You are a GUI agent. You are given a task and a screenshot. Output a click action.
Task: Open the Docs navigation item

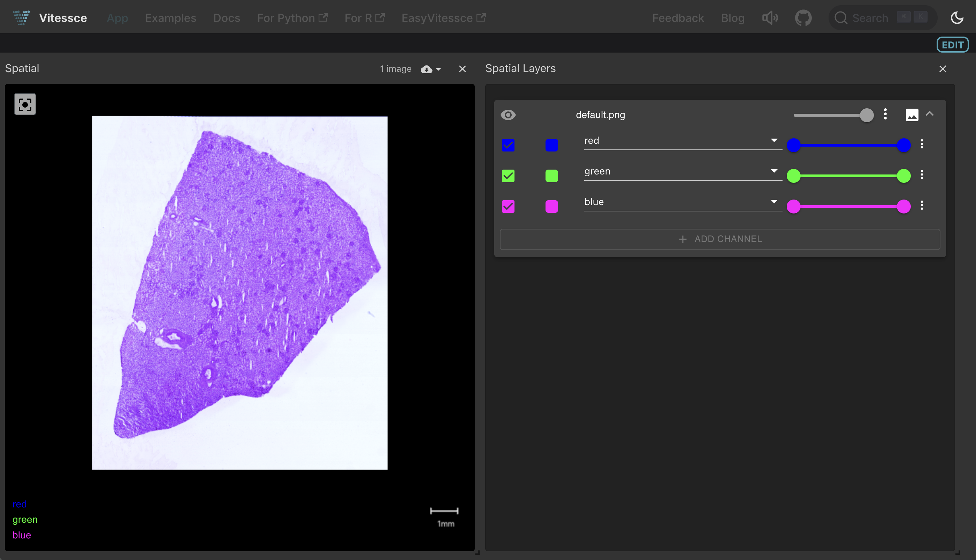tap(226, 18)
